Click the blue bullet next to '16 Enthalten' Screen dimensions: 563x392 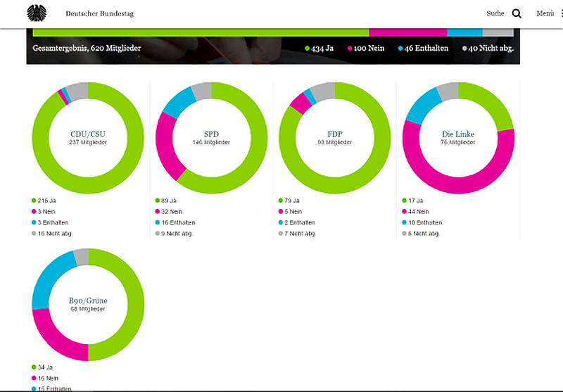[x=157, y=222]
